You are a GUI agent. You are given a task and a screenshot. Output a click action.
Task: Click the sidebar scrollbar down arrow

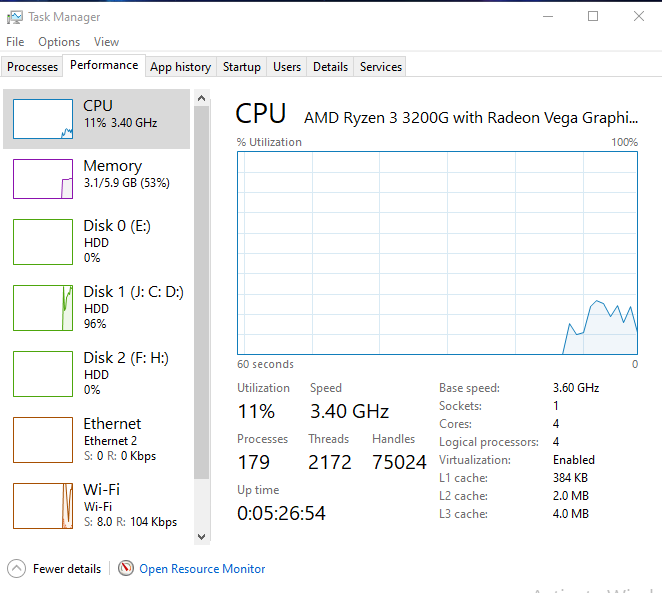point(202,537)
